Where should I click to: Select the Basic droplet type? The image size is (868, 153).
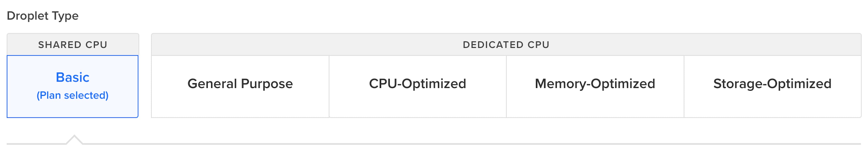point(72,86)
